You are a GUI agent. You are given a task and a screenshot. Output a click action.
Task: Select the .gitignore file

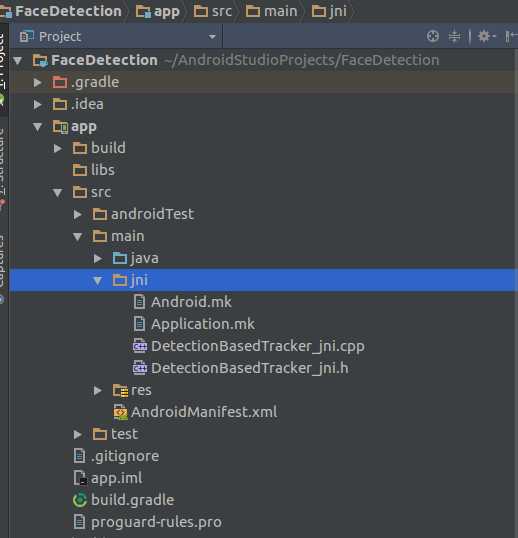pyautogui.click(x=125, y=457)
